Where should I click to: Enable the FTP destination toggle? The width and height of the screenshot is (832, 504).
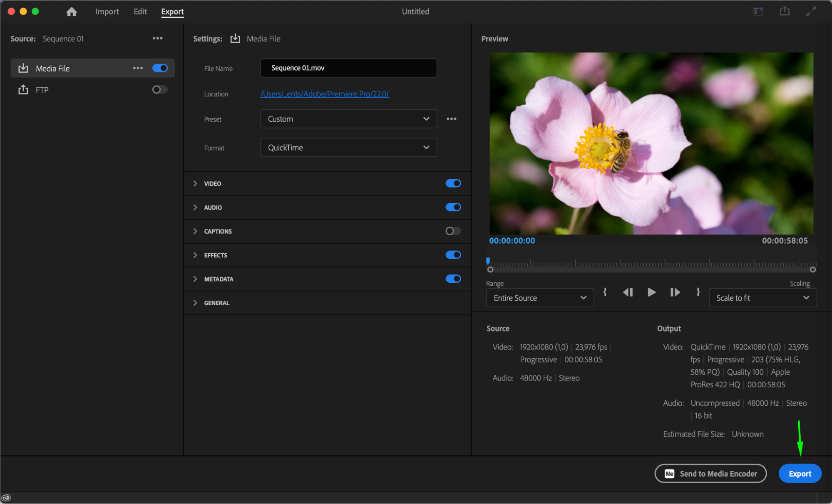pos(160,90)
